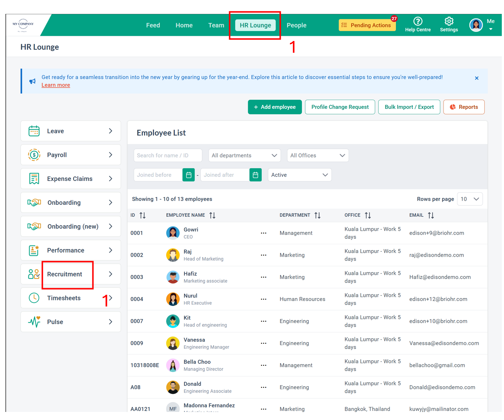
Task: Select the Performance badge icon
Action: pos(34,250)
